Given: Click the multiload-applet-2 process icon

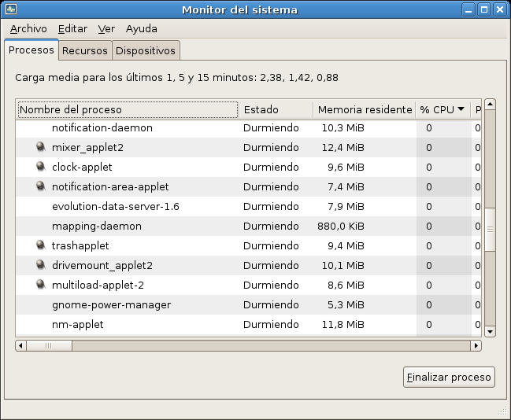Looking at the screenshot, I should pos(41,285).
